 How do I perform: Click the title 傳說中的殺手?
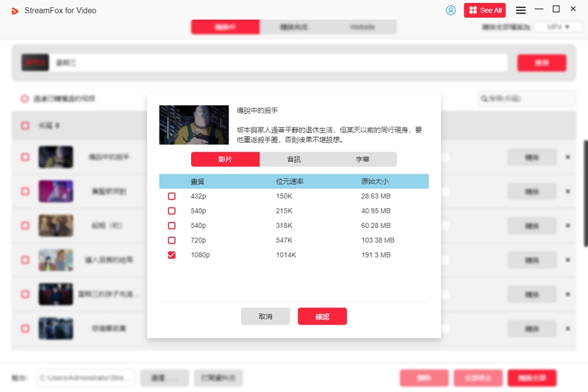click(x=257, y=110)
